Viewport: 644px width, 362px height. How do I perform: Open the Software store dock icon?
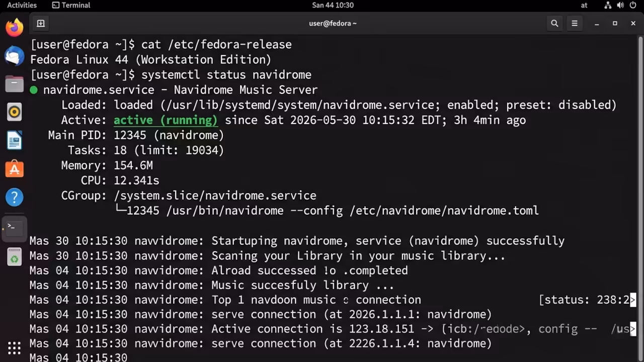(x=15, y=168)
